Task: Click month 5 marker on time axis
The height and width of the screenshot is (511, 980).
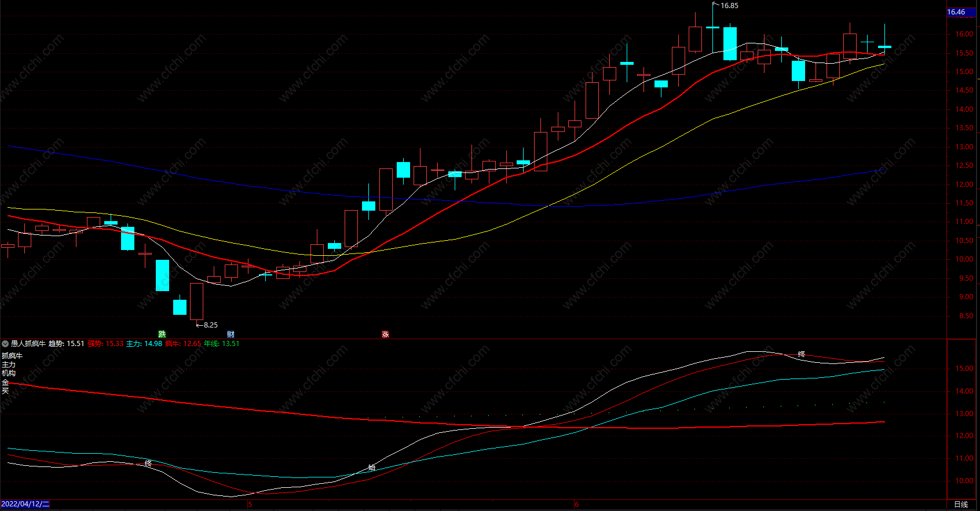Action: [250, 505]
